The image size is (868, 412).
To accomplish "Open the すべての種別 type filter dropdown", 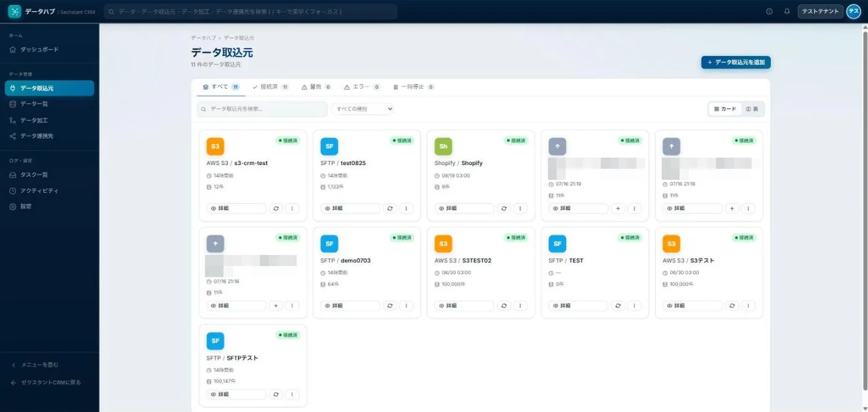I will tap(363, 109).
